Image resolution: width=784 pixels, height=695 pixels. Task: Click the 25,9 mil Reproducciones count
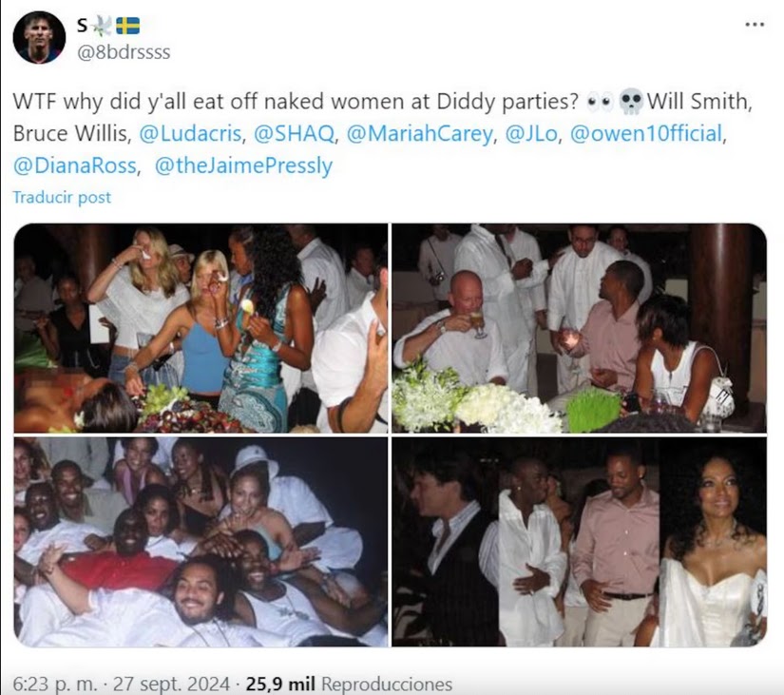coord(349,684)
